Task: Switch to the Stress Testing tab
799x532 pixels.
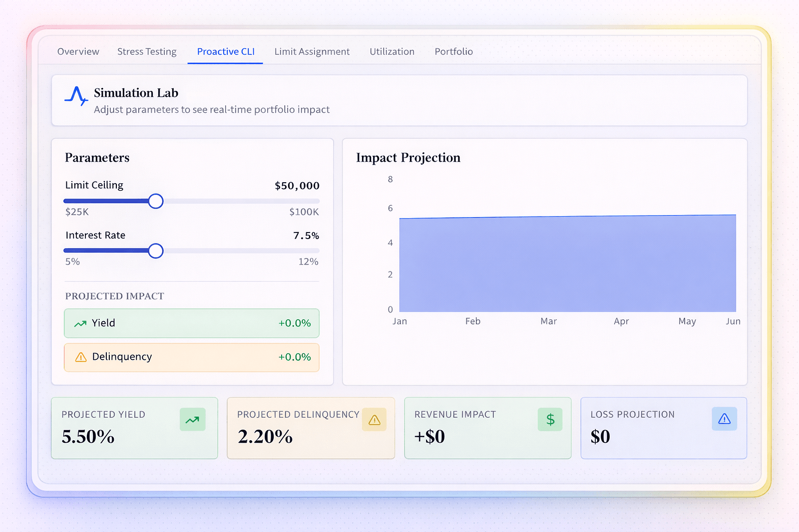Action: coord(146,51)
